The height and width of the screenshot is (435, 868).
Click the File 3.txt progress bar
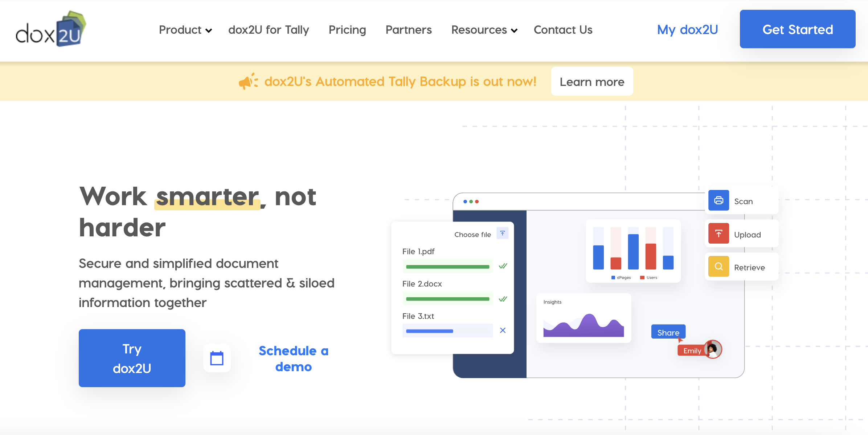pyautogui.click(x=447, y=331)
